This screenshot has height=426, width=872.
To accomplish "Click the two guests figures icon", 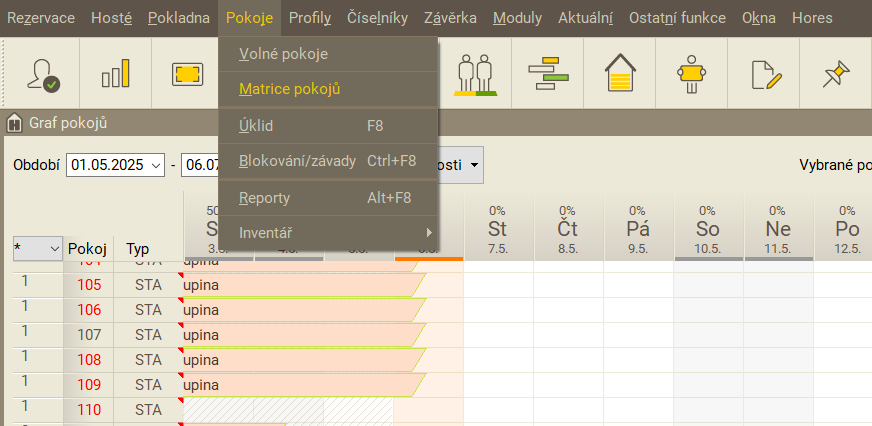I will click(x=476, y=73).
